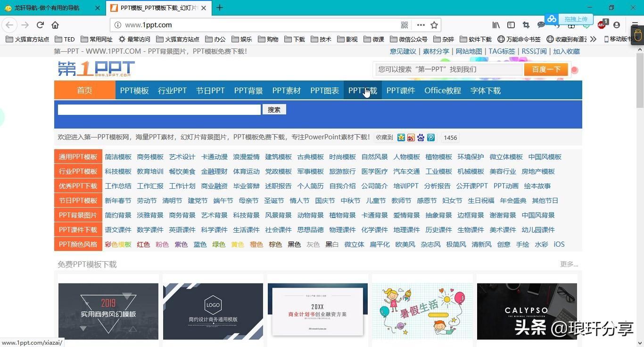
Task: Click the 第1PPT site logo
Action: (96, 69)
